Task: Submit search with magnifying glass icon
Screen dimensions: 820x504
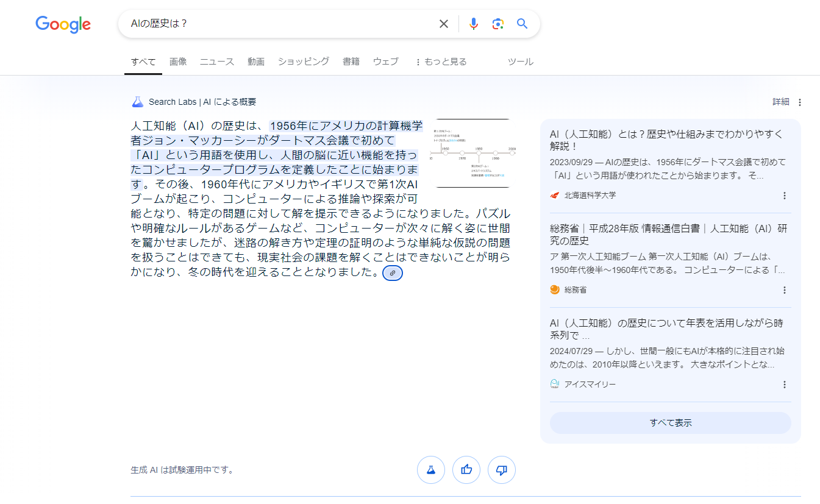Action: point(522,24)
